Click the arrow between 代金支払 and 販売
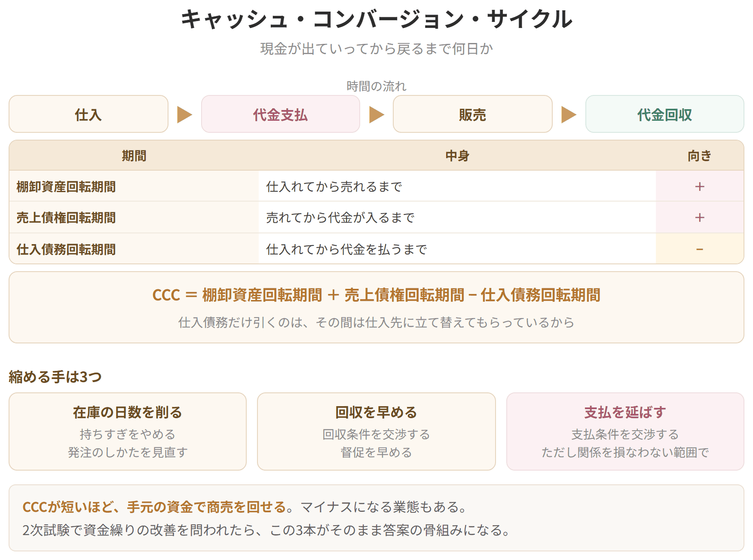 click(x=377, y=115)
